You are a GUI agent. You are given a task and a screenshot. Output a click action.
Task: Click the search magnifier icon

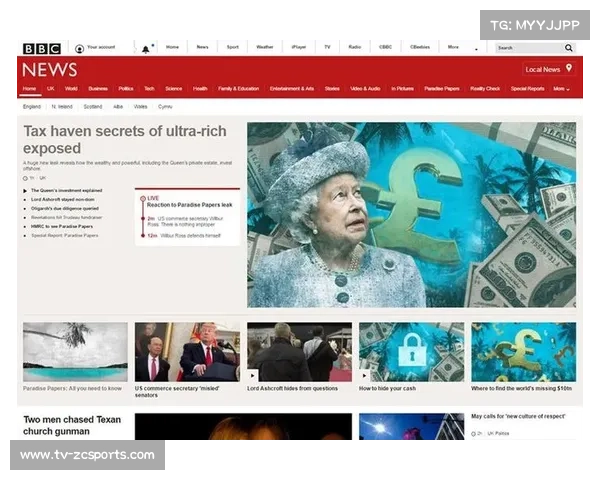coord(569,48)
